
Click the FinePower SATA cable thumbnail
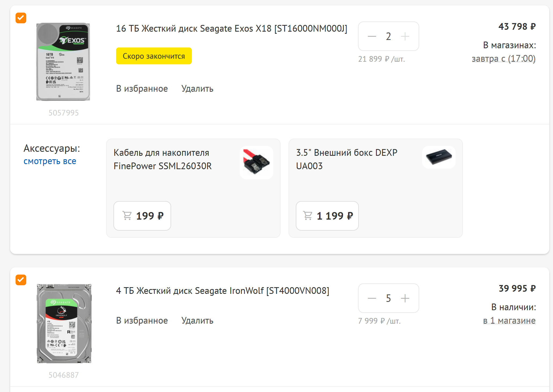(256, 162)
